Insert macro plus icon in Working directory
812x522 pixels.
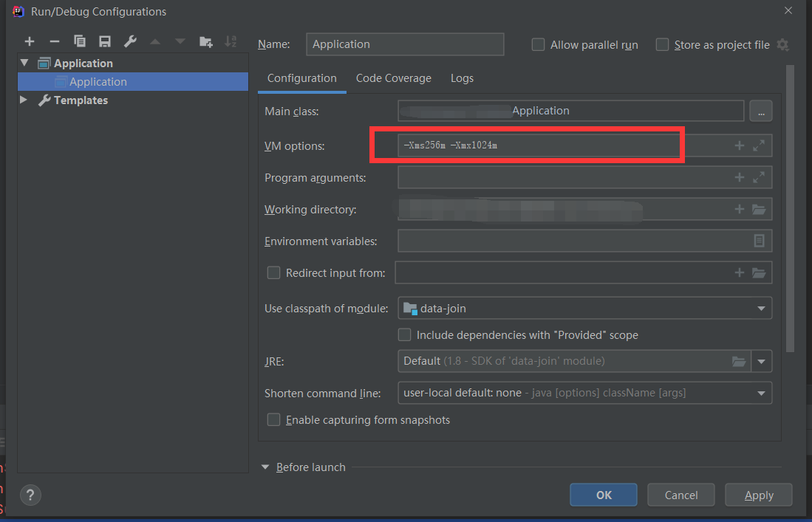(740, 209)
